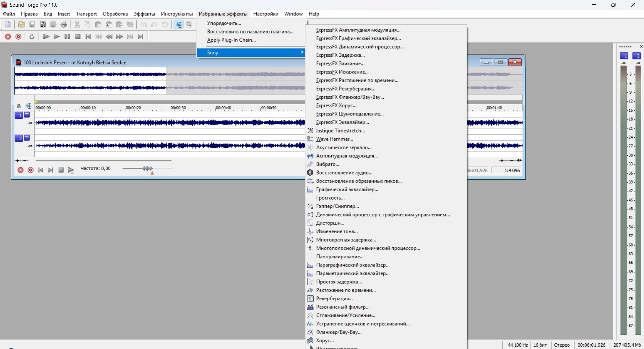644x349 pixels.
Task: Open Хорус... effect at the list bottom
Action: pyautogui.click(x=386, y=340)
